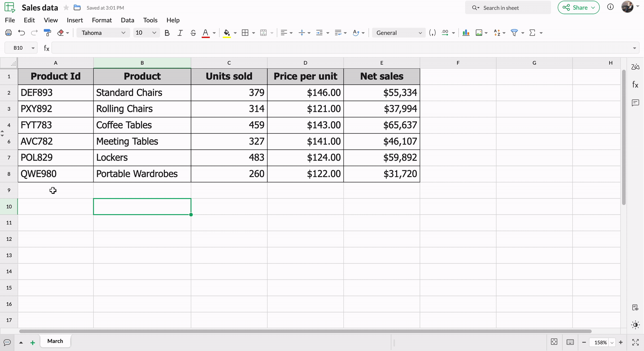Open the comments panel icon on right sidebar
This screenshot has height=351, width=644.
pyautogui.click(x=635, y=103)
